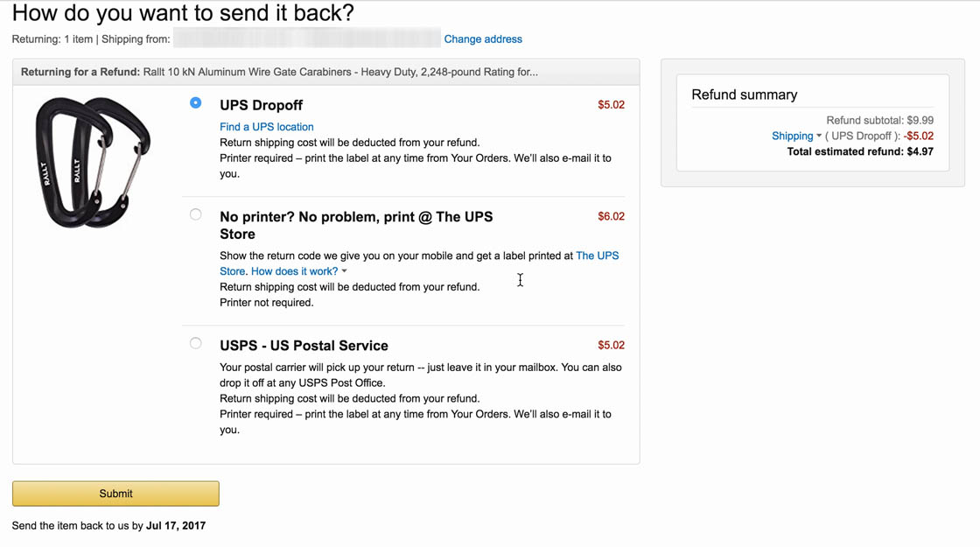This screenshot has width=980, height=547.
Task: Click the $6.02 return shipping price
Action: [611, 216]
